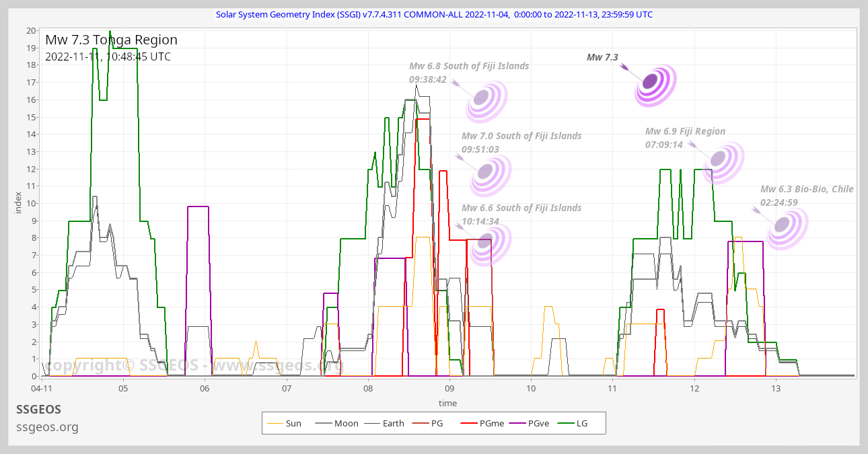
Task: Click the Sun legend line swatch
Action: pos(275,424)
